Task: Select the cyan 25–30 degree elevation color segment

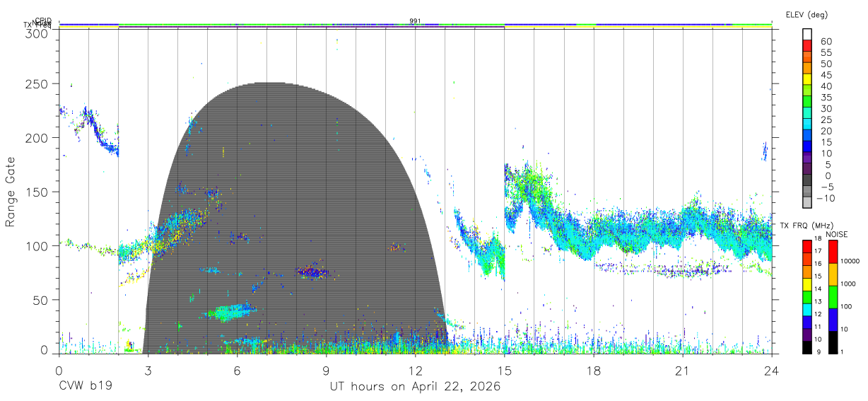Action: 807,113
